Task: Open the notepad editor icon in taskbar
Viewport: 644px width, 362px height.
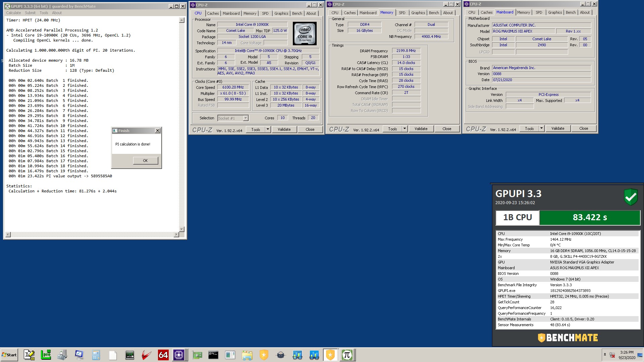Action: click(x=29, y=355)
